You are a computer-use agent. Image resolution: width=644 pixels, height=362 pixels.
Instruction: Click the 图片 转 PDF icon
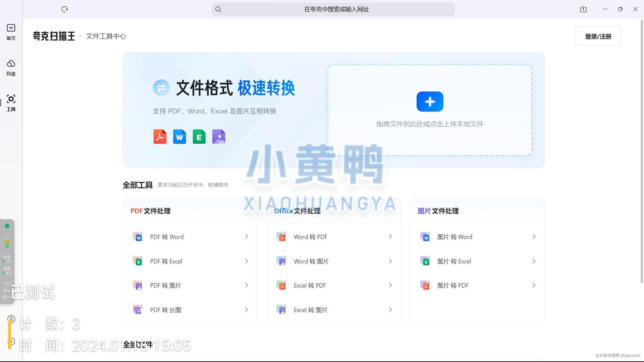pos(425,285)
